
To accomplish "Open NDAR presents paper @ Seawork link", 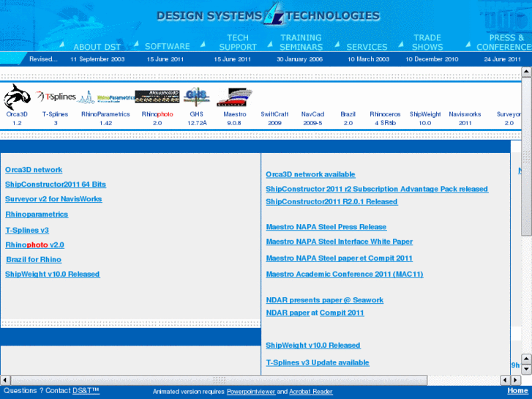I will (325, 300).
